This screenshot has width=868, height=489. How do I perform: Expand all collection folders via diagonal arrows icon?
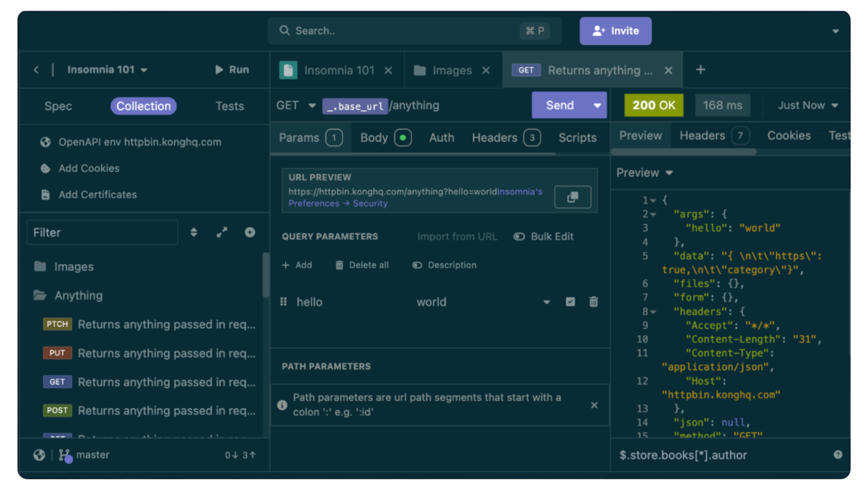coord(221,232)
